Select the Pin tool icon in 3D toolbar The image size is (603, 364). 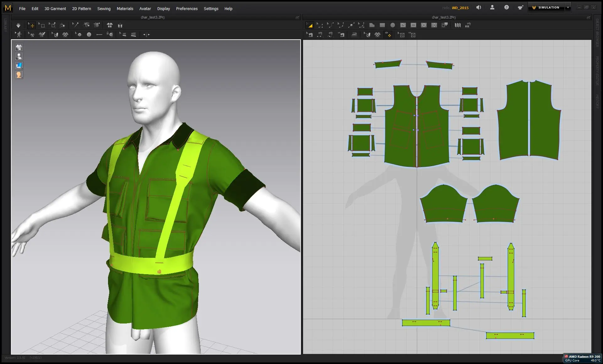coord(75,25)
